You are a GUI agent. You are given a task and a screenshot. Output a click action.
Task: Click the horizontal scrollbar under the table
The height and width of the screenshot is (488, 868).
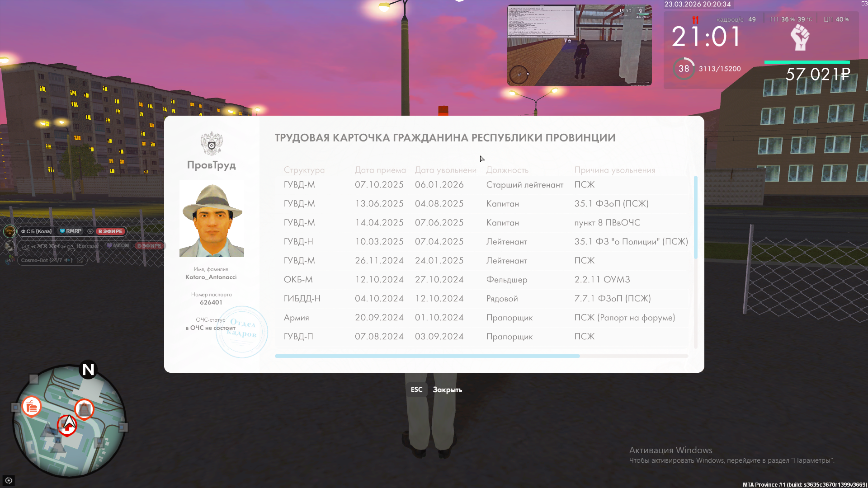tap(427, 356)
